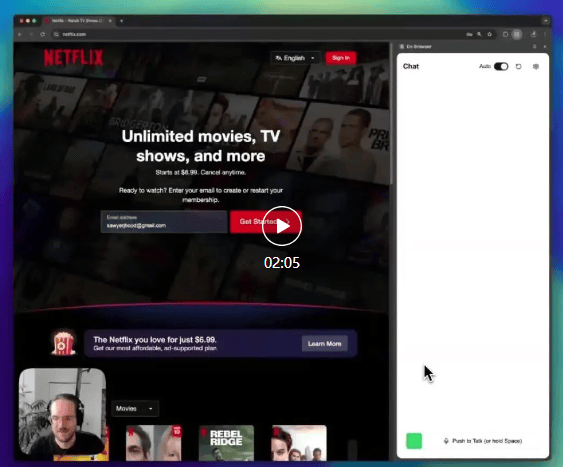Open a new browser tab with plus icon

click(x=121, y=21)
